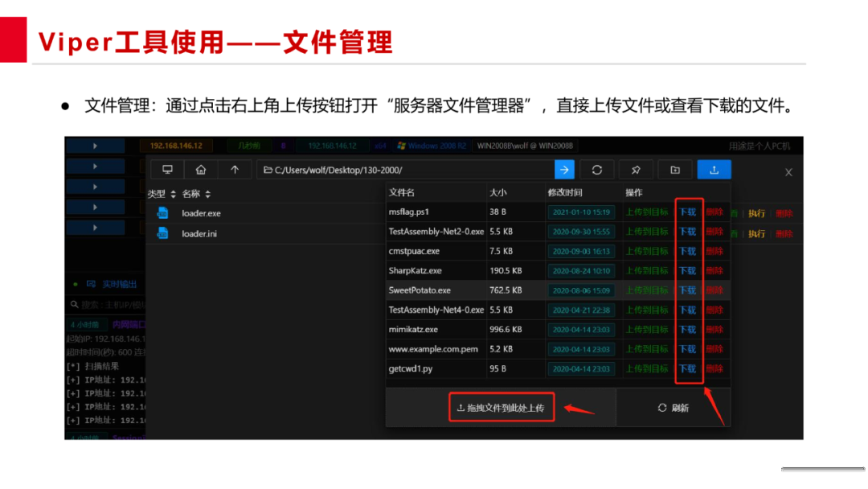Click the computer/desktop icon in file manager toolbar
This screenshot has height=489, width=868.
coord(167,170)
